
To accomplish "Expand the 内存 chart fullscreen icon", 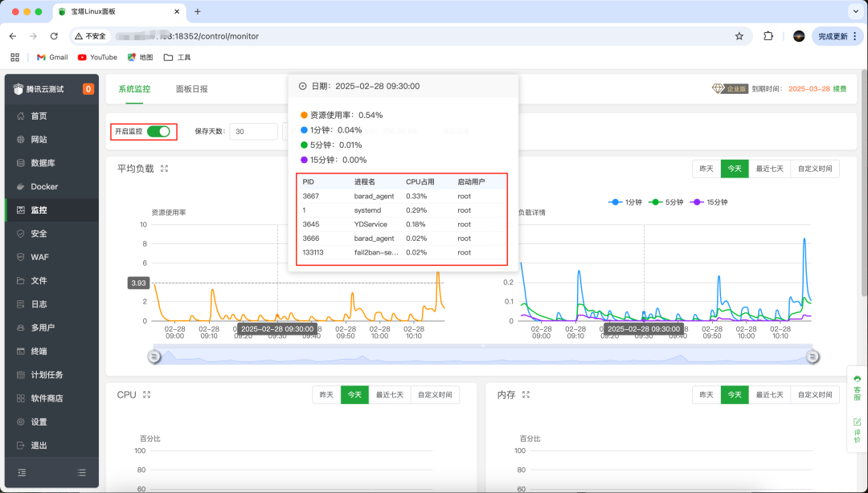I will (x=526, y=394).
